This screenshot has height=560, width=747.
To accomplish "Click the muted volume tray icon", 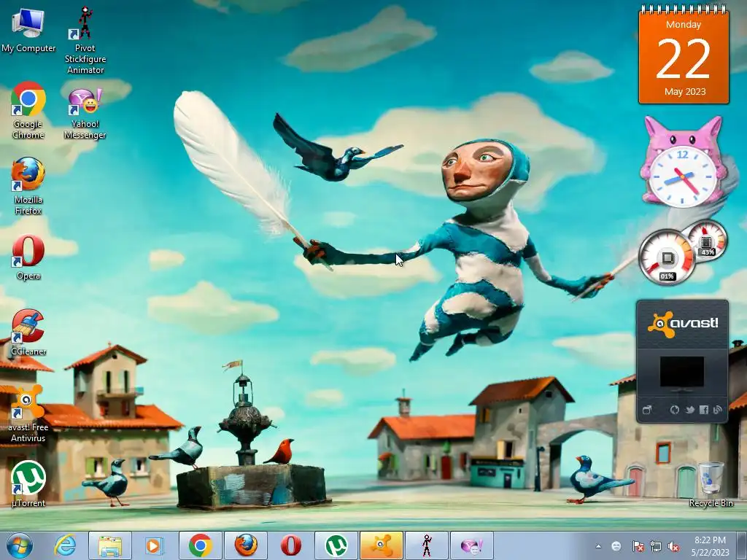I will pos(673,546).
